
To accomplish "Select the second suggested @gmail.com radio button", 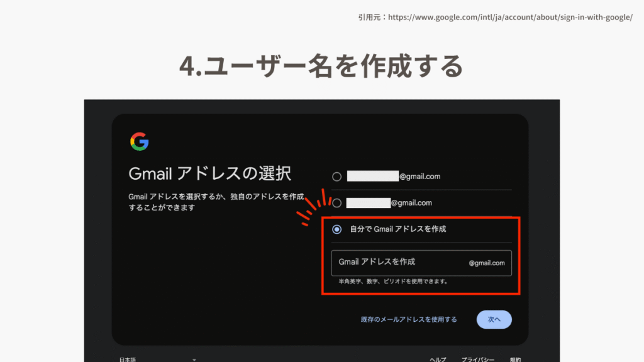I will click(337, 203).
